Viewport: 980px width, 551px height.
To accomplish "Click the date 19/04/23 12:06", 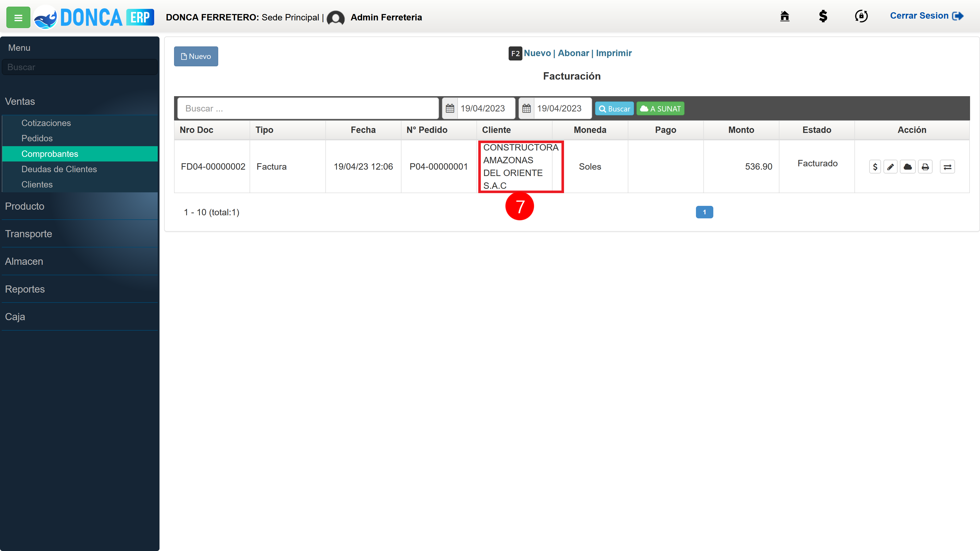I will (x=363, y=167).
